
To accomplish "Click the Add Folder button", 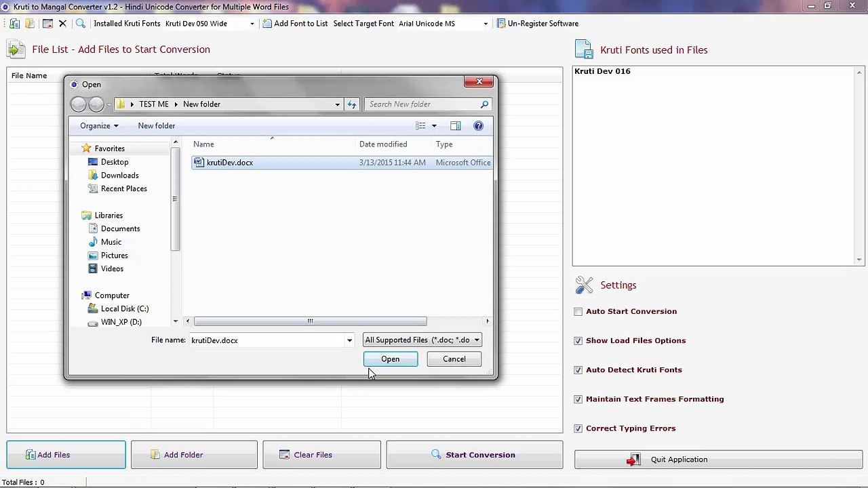I will click(194, 455).
